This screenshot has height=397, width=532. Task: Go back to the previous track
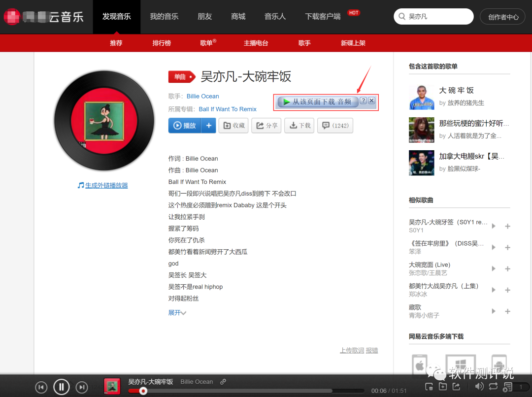tap(41, 387)
